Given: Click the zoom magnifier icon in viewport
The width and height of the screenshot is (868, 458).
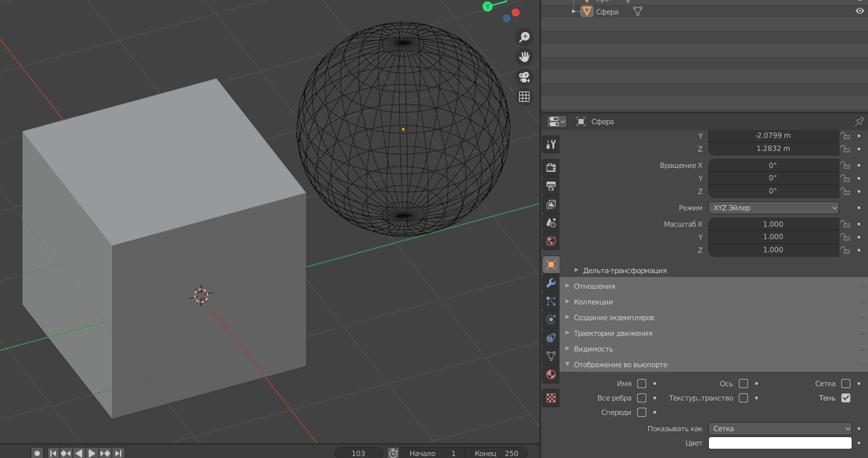Looking at the screenshot, I should click(x=524, y=38).
